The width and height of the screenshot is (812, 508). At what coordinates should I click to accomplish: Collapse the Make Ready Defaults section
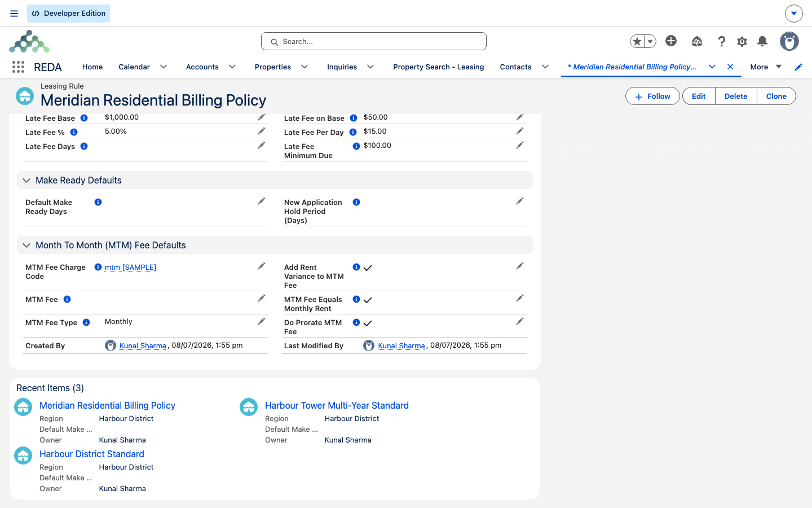27,181
